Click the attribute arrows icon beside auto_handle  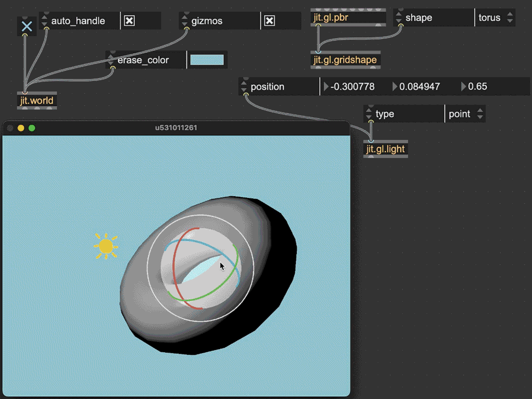click(x=45, y=21)
